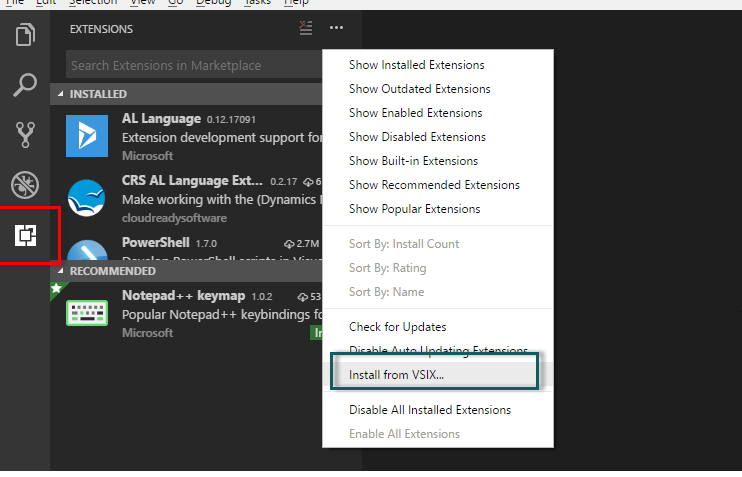Open the Search view in activity bar
This screenshot has width=742, height=477.
(x=25, y=85)
